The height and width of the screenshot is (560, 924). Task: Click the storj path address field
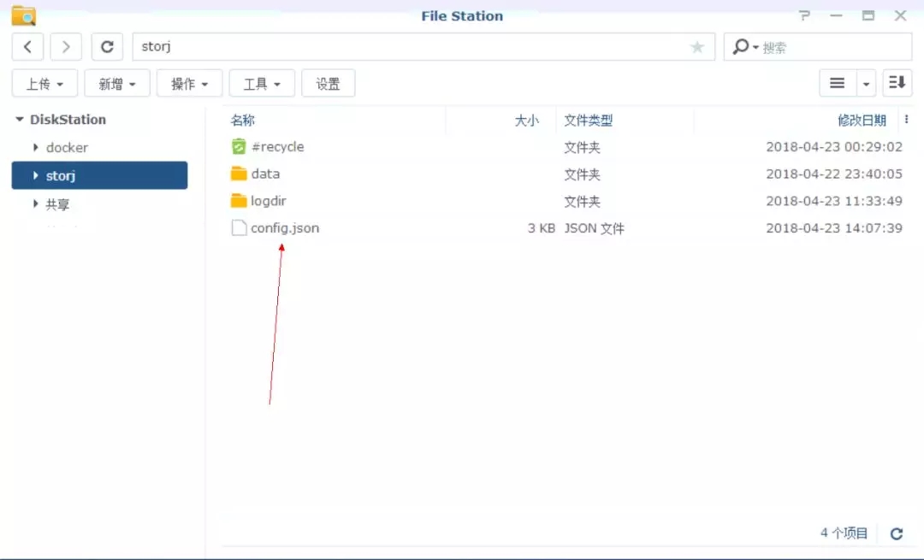coord(423,46)
